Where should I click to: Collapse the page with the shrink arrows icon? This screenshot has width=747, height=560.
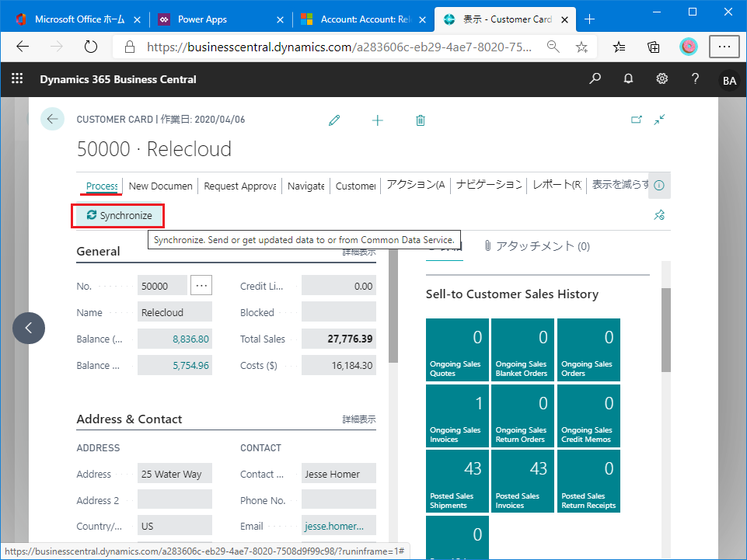click(659, 120)
